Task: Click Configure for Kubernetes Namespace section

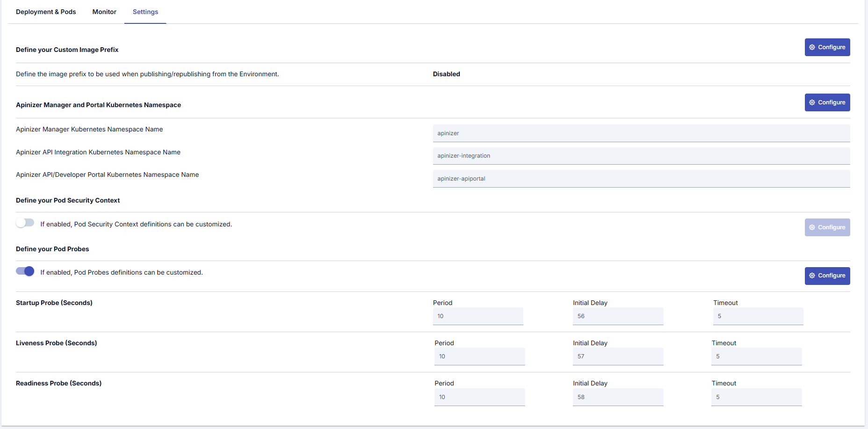Action: click(x=827, y=102)
